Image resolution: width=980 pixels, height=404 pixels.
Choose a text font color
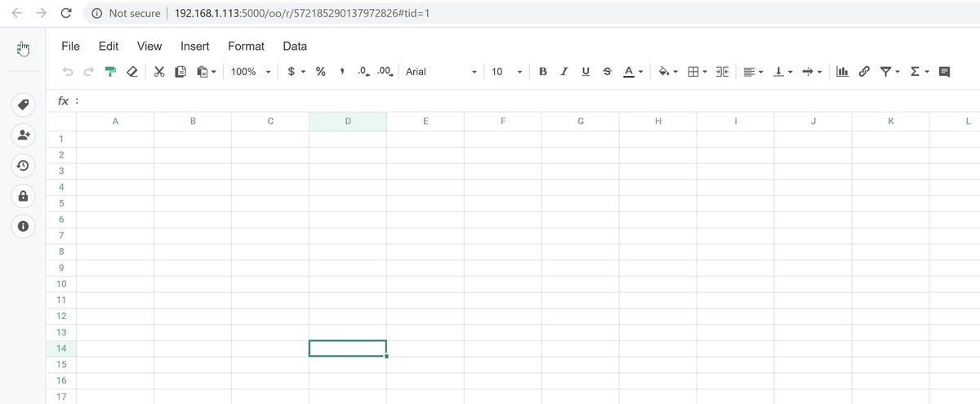(632, 72)
